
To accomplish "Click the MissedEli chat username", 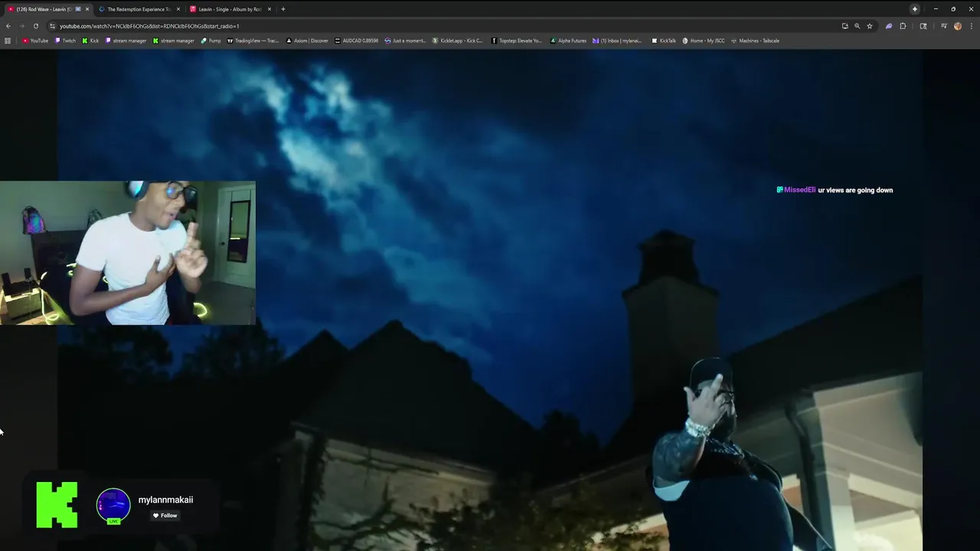I will click(x=799, y=190).
